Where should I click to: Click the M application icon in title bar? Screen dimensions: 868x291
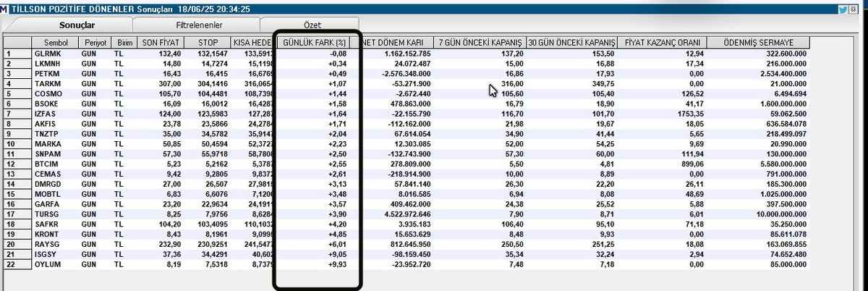click(x=5, y=9)
